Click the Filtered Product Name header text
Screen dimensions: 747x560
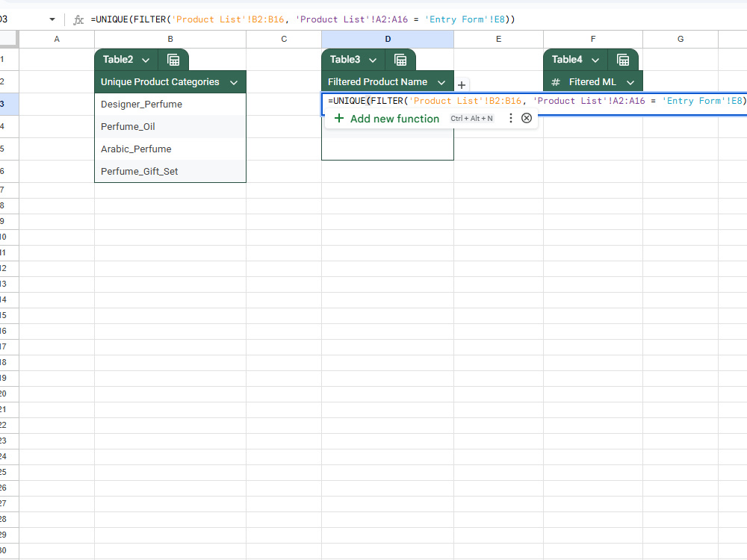pyautogui.click(x=377, y=82)
